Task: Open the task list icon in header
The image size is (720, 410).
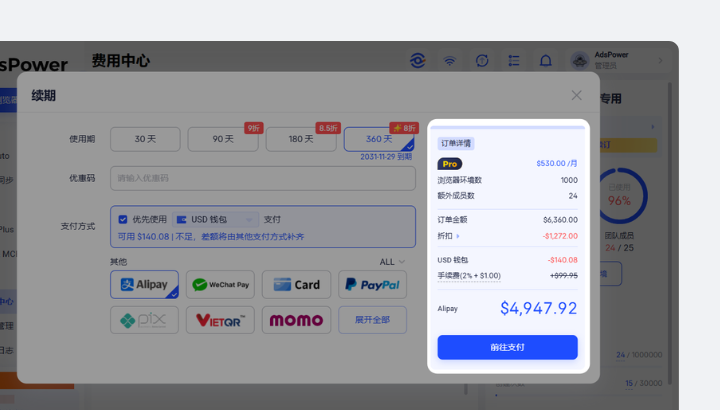Action: (514, 61)
